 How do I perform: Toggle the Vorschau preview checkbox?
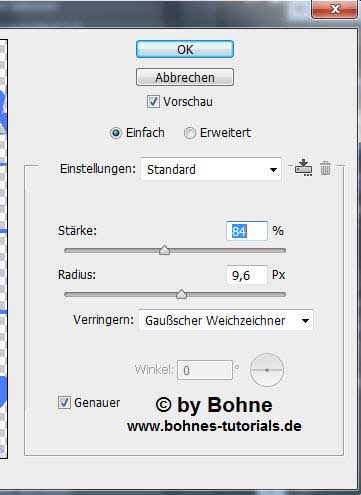[153, 102]
